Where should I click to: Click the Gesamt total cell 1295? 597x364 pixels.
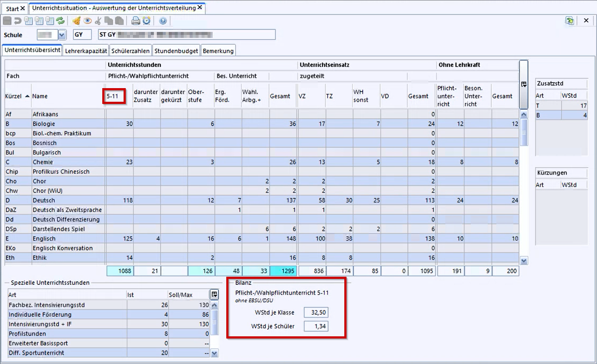click(283, 271)
